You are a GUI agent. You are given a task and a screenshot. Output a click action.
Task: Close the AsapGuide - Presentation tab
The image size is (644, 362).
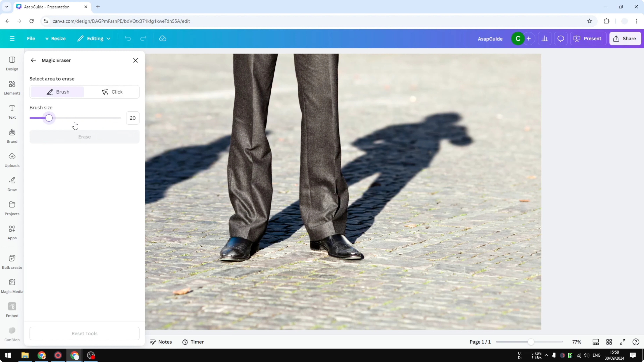click(x=86, y=7)
